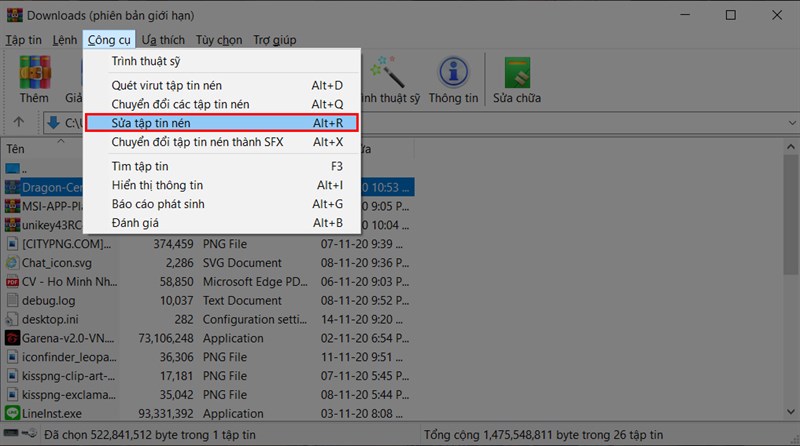
Task: Select Đánh giá benchmark entry
Action: (222, 223)
